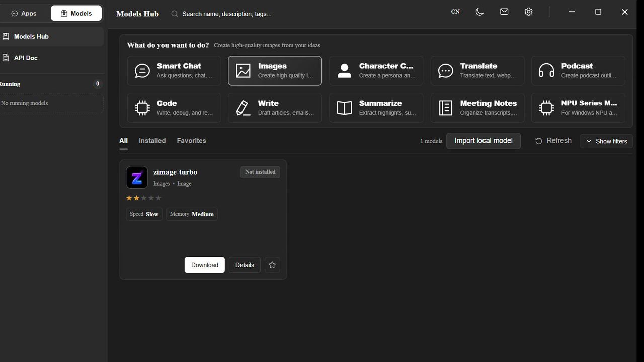Open settings via the gear icon

coord(528,12)
